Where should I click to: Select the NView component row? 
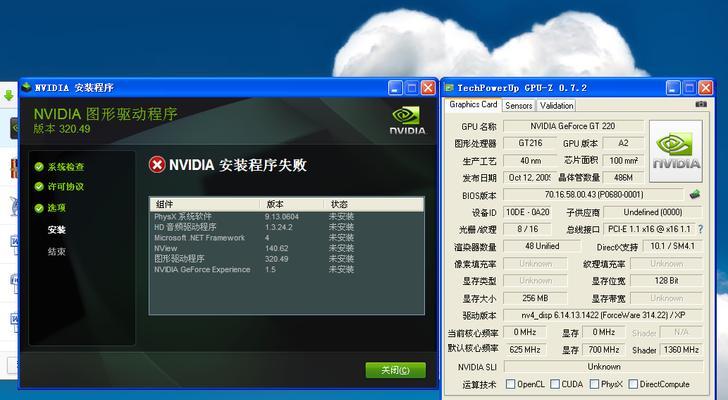click(286, 248)
